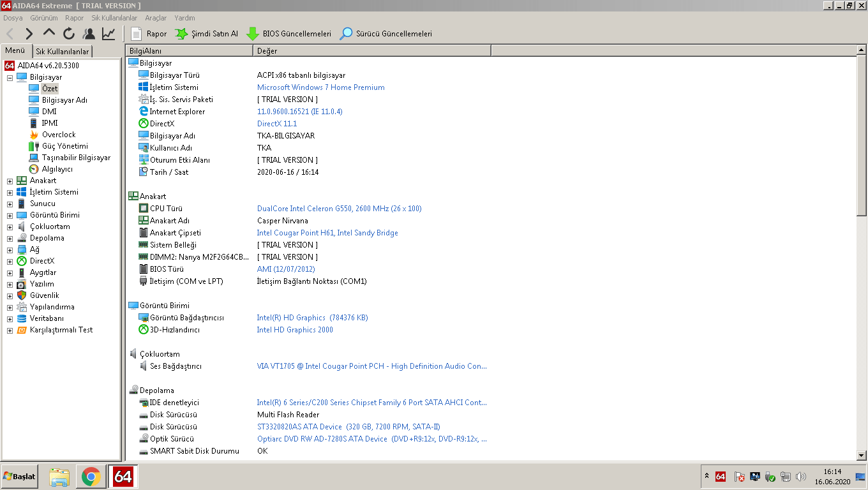Expand the Aygıtlar tree node
Viewport: 868px width, 490px height.
click(10, 273)
